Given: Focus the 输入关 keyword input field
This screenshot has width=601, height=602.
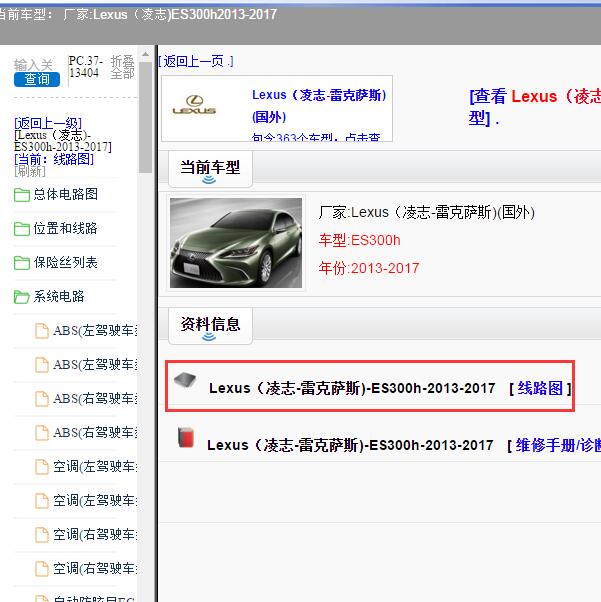Looking at the screenshot, I should click(x=33, y=64).
